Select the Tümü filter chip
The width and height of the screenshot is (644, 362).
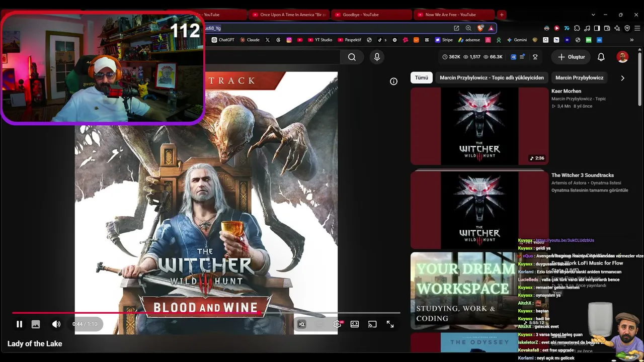(421, 77)
